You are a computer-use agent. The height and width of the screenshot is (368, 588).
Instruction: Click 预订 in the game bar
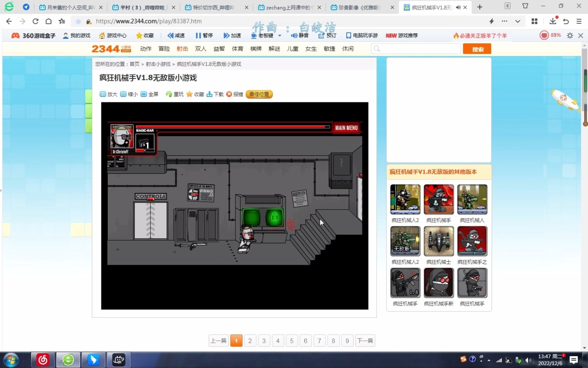(x=327, y=35)
